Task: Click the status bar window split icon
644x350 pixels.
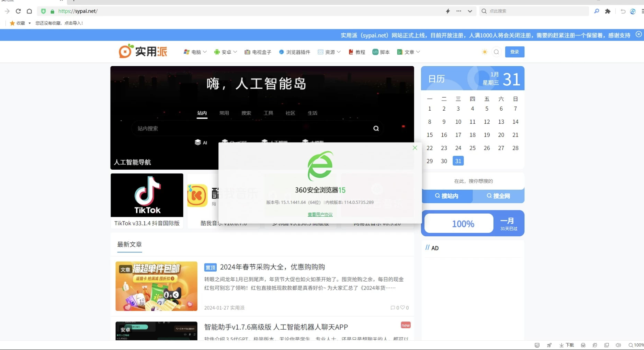Action: coord(606,345)
